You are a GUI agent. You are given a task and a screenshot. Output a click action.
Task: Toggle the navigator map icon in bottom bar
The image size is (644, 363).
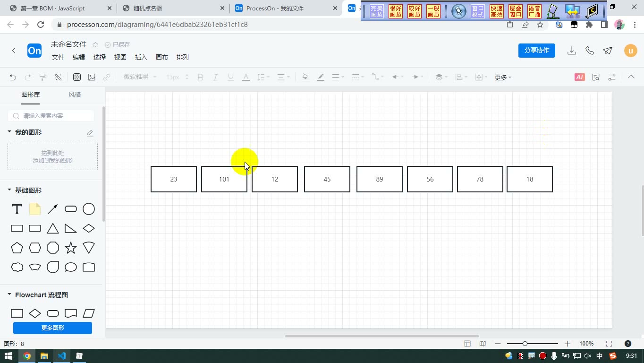coord(483,344)
